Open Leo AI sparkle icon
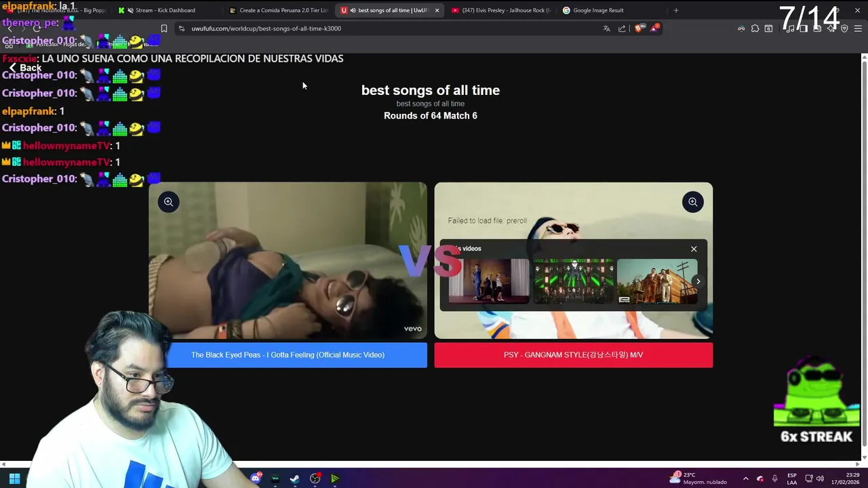 (831, 28)
